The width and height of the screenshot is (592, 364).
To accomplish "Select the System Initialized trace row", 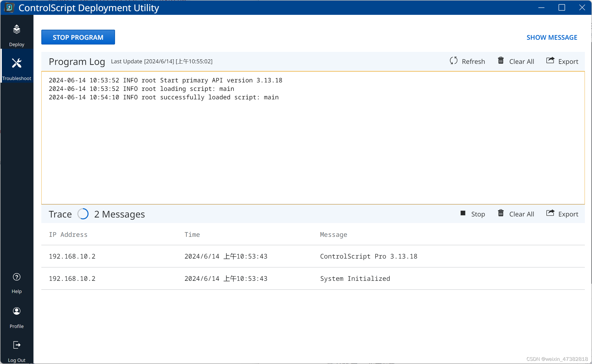I will pyautogui.click(x=291, y=278).
